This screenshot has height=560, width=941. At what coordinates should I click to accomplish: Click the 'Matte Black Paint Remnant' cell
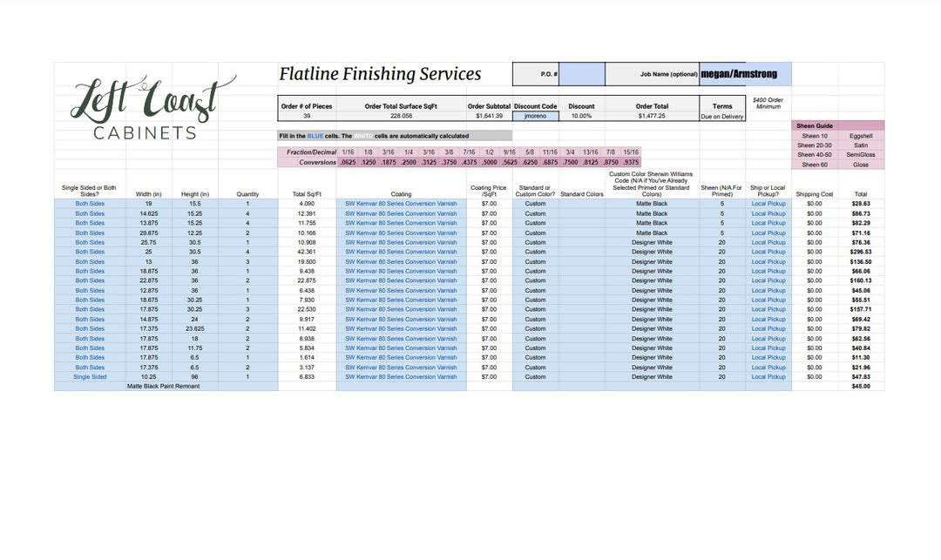tap(163, 386)
